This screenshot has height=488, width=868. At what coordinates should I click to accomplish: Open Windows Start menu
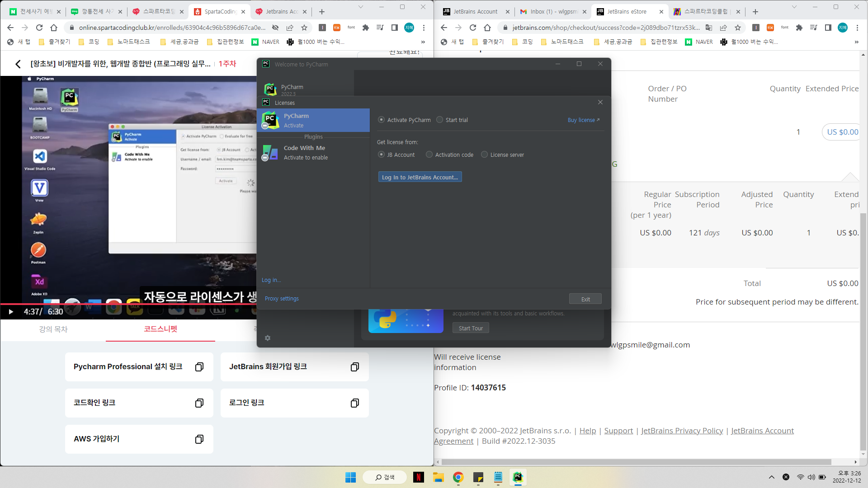point(350,477)
